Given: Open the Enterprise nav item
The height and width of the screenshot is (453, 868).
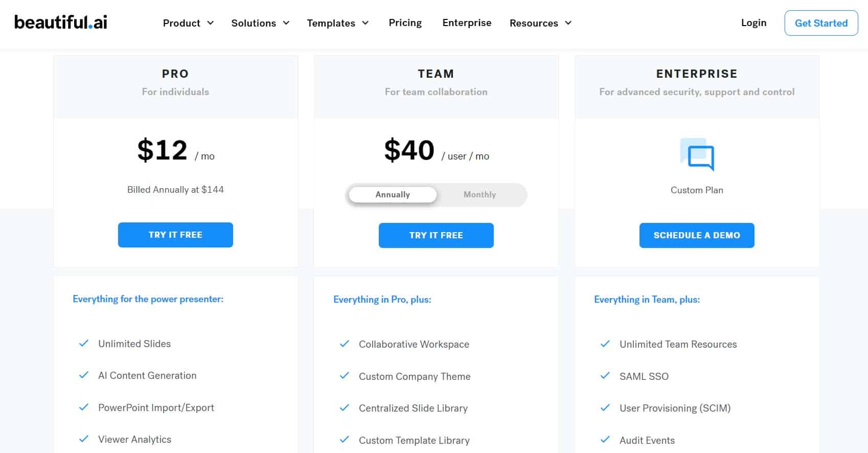Looking at the screenshot, I should point(467,22).
